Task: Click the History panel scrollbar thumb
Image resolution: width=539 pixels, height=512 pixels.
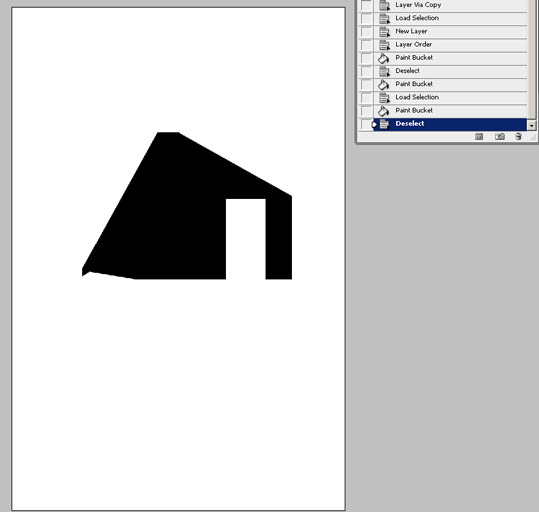Action: tap(532, 58)
